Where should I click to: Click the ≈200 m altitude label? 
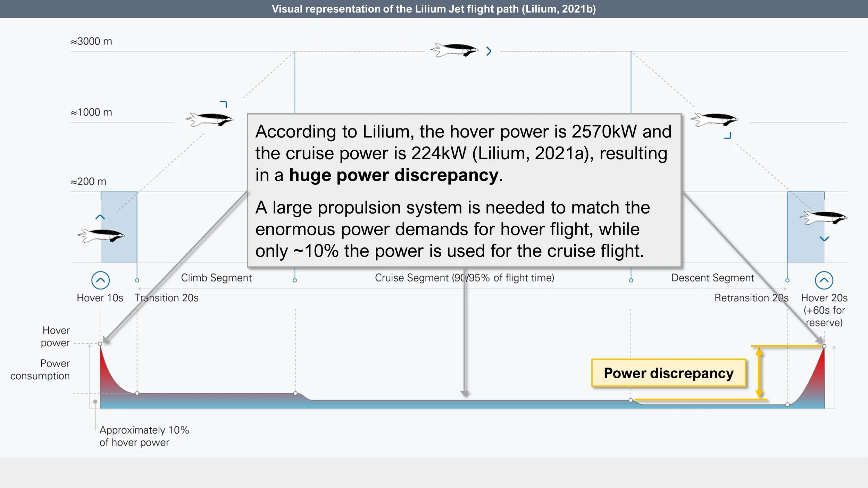tap(89, 182)
